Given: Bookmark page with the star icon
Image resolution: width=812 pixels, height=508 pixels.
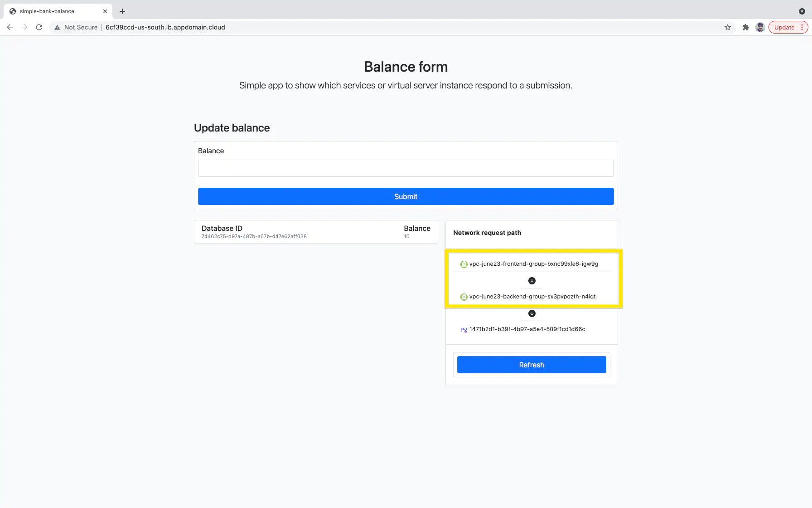Looking at the screenshot, I should point(728,27).
